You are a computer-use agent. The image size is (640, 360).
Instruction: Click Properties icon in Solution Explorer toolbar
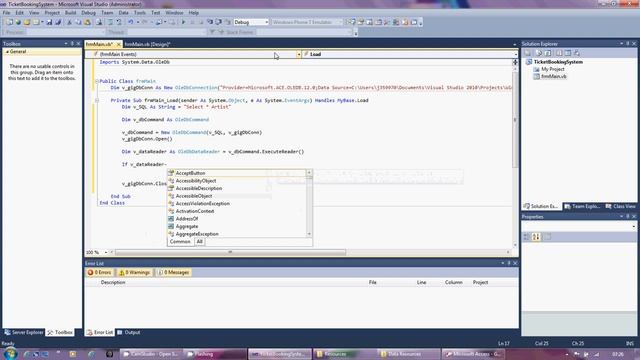click(x=527, y=53)
